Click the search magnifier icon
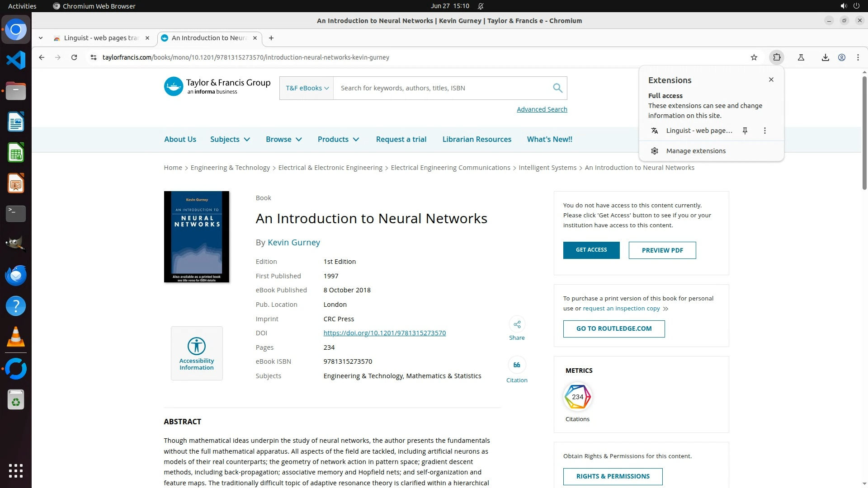This screenshot has width=868, height=488. tap(557, 88)
